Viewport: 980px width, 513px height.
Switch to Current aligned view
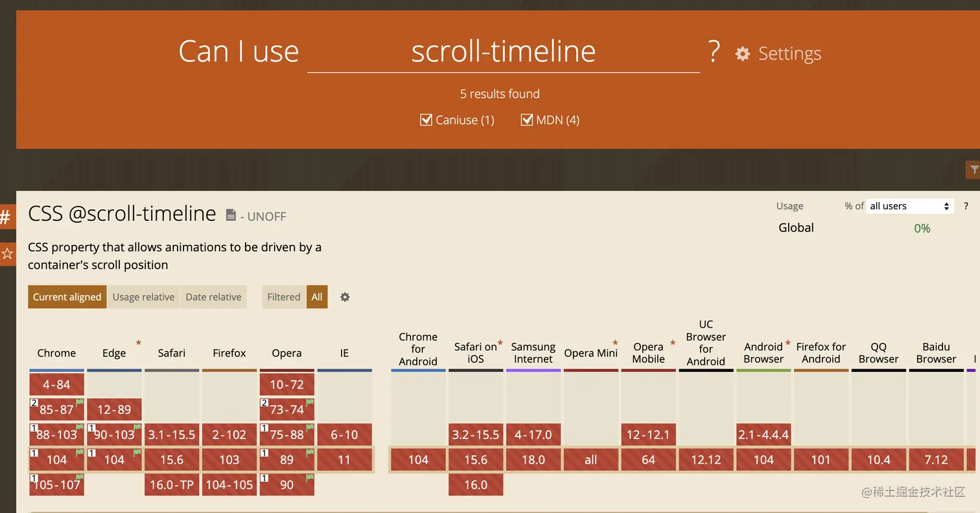coord(67,297)
